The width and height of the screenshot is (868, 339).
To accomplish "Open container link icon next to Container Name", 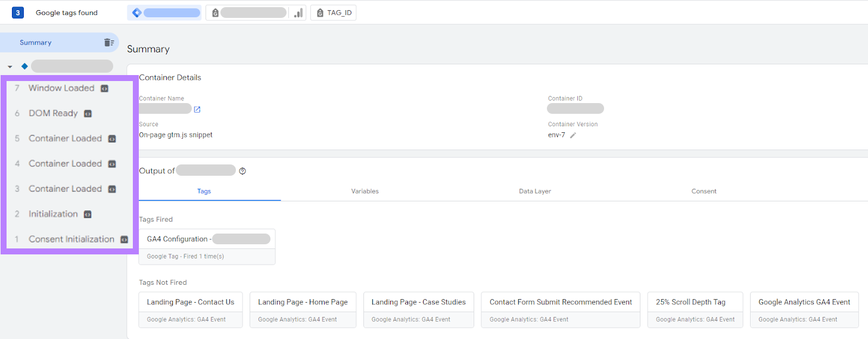I will tap(197, 109).
